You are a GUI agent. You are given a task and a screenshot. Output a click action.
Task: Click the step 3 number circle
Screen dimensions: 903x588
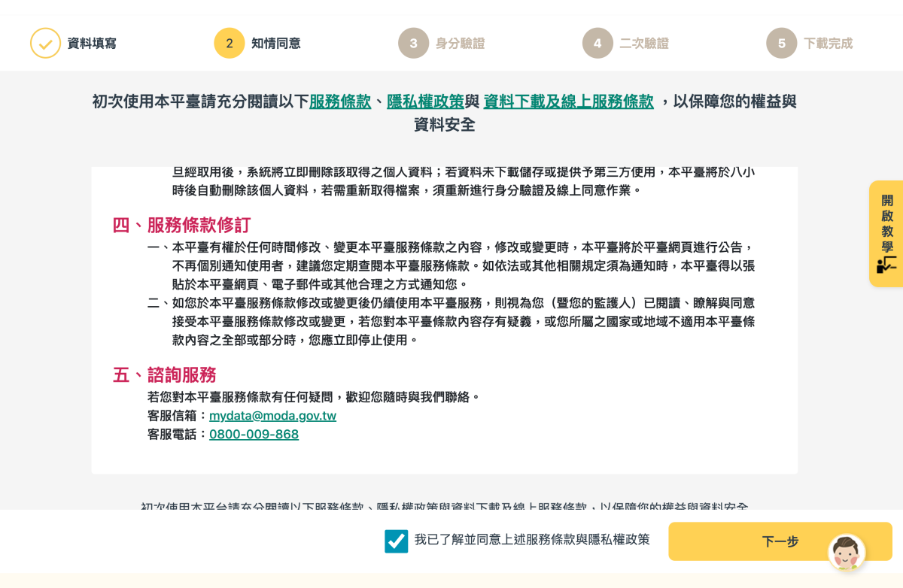point(413,43)
